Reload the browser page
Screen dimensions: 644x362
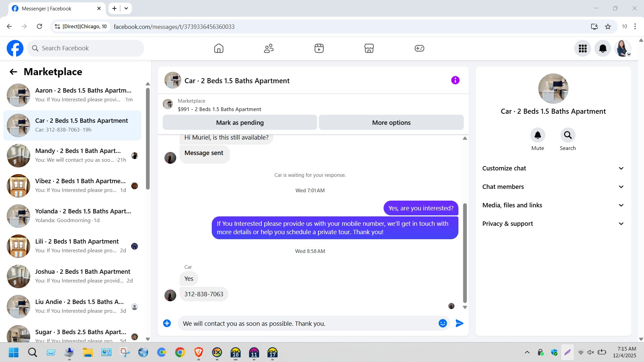tap(39, 27)
